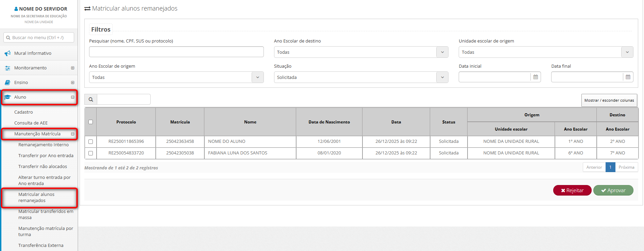
Task: Click the green Aprovar button
Action: click(613, 190)
